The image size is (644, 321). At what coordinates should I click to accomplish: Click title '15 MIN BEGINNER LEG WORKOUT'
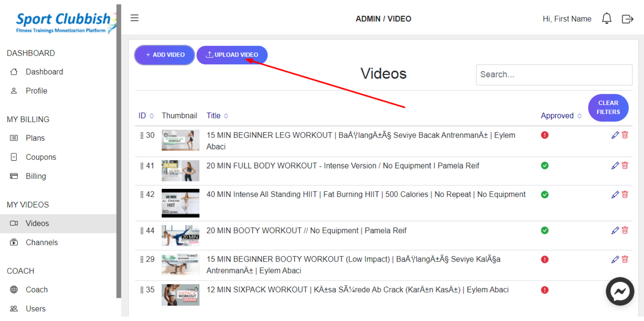click(x=361, y=141)
